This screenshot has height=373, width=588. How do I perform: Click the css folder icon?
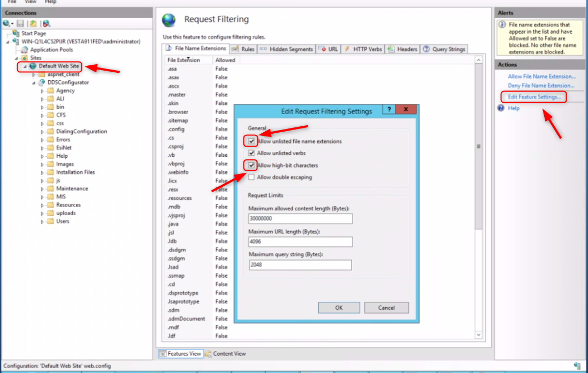(50, 123)
